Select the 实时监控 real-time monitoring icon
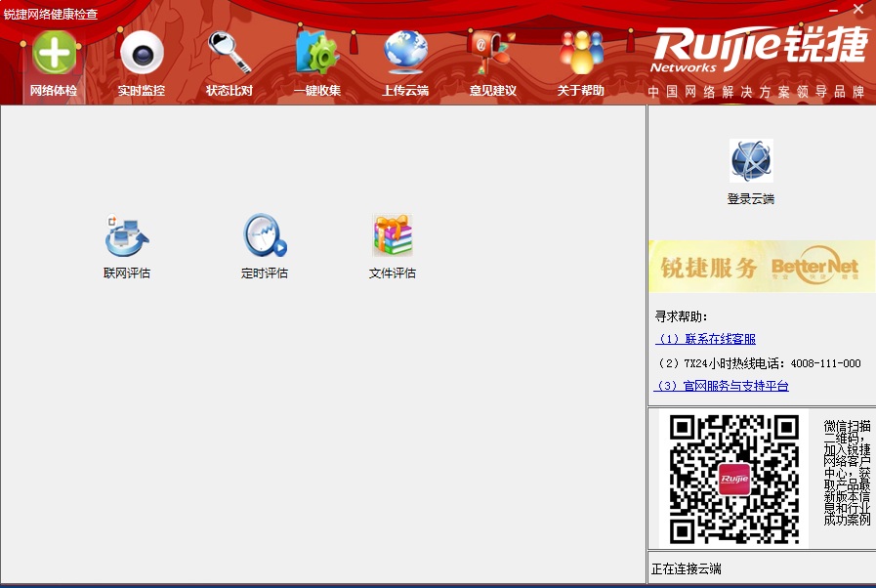 (142, 57)
